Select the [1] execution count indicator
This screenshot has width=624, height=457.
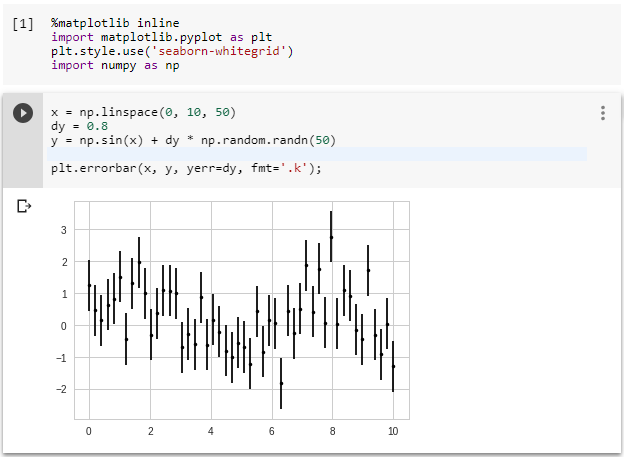coord(23,24)
